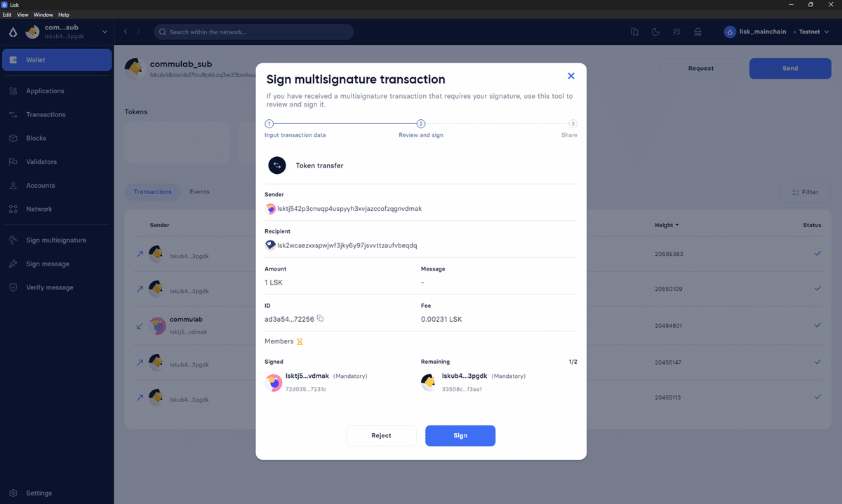842x504 pixels.
Task: Copy the transaction ID ad3a54...72256
Action: point(320,318)
